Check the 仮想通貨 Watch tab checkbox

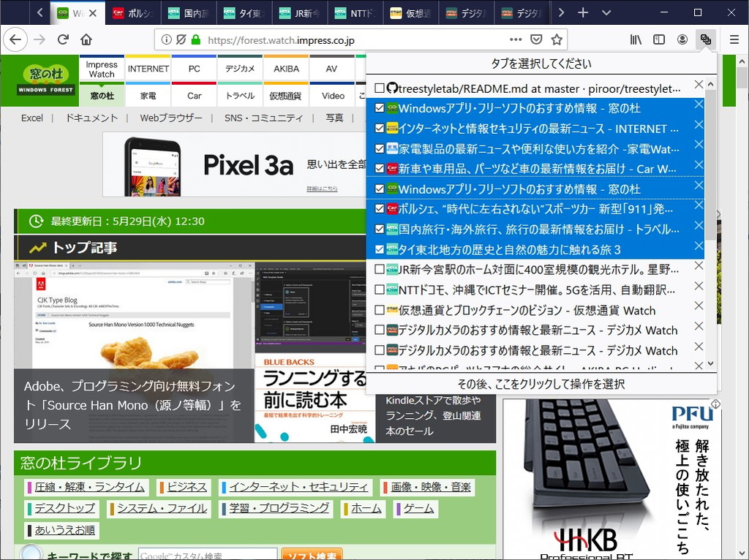[x=380, y=310]
